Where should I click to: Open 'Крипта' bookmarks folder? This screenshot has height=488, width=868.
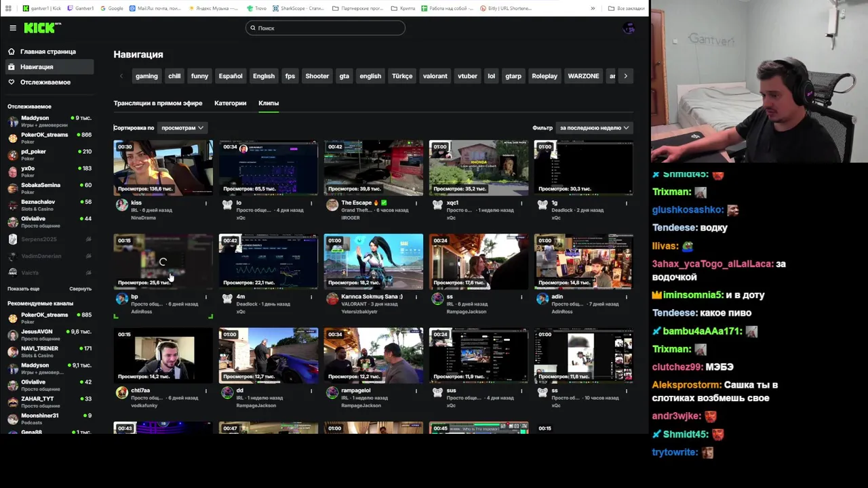coord(403,8)
